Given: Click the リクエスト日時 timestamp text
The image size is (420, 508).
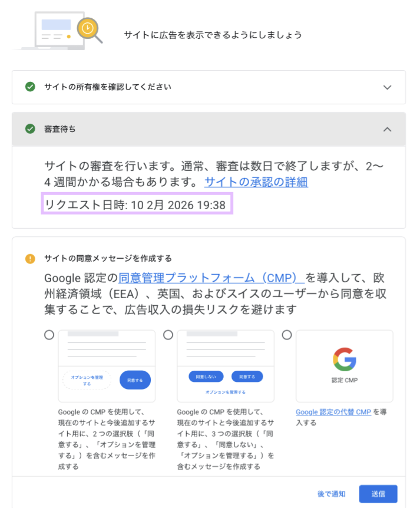Looking at the screenshot, I should 135,204.
